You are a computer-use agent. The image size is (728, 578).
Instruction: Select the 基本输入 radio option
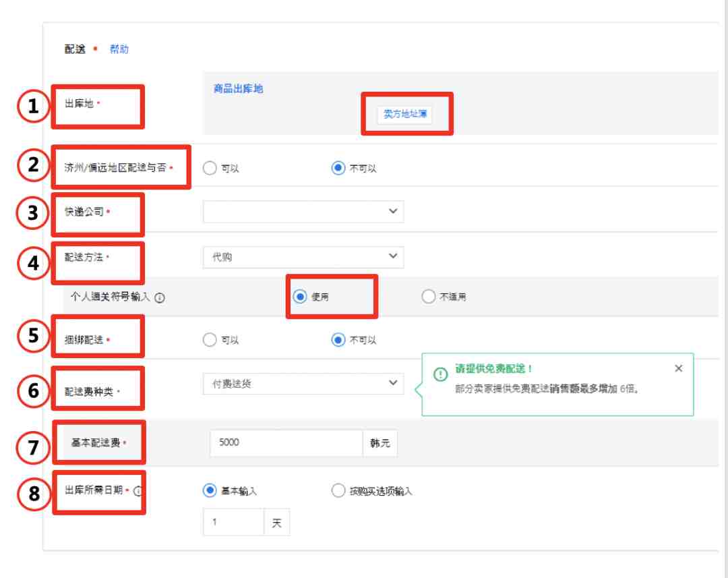(210, 490)
